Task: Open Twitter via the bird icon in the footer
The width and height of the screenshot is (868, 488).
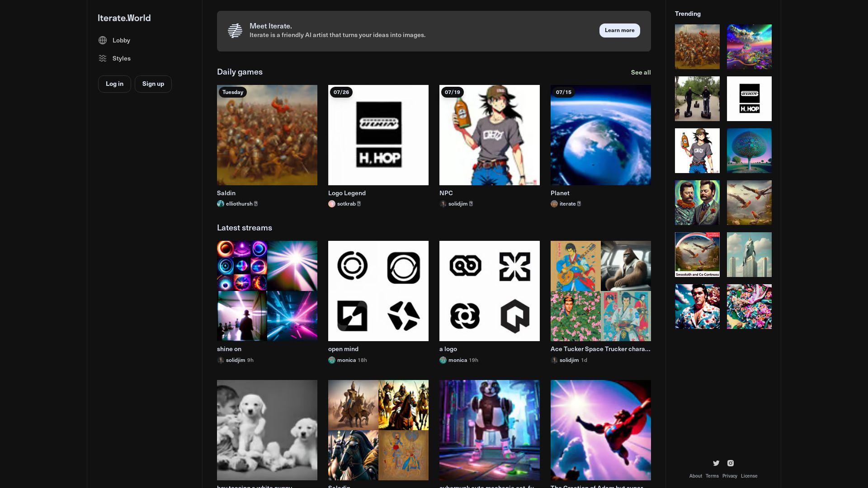Action: coord(716,463)
